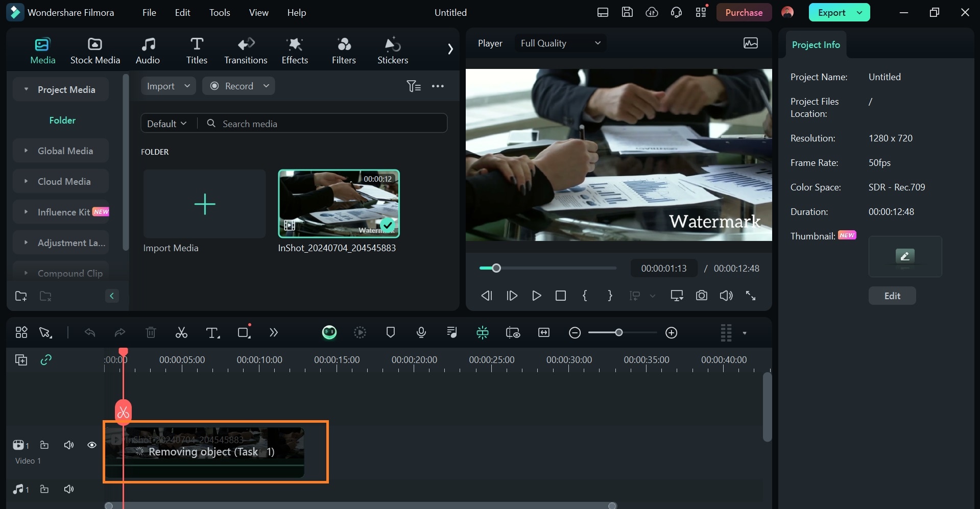Screen dimensions: 980x509
Task: Click the cloud upload icon in title bar
Action: pos(652,12)
